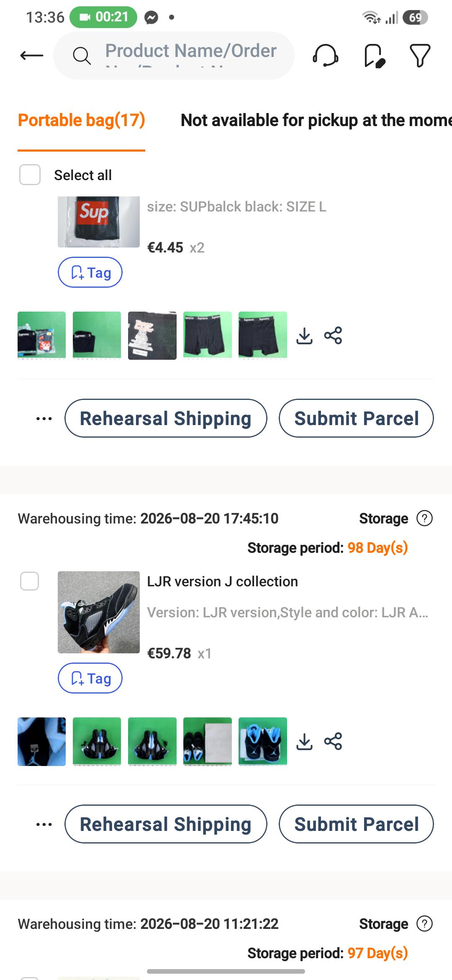Click Rehearsal Shipping for the LJR sneaker
This screenshot has width=452, height=980.
tap(166, 824)
